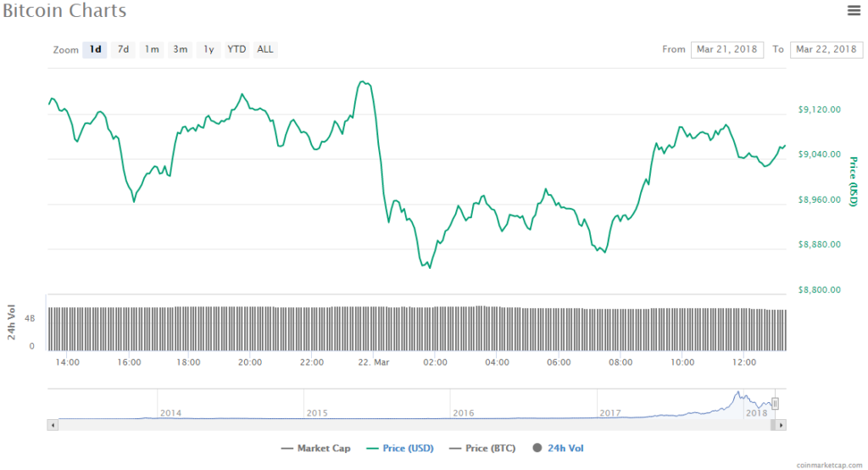Viewport: 868px width, 470px height.
Task: Click the navigator scroll right arrow
Action: pos(782,423)
